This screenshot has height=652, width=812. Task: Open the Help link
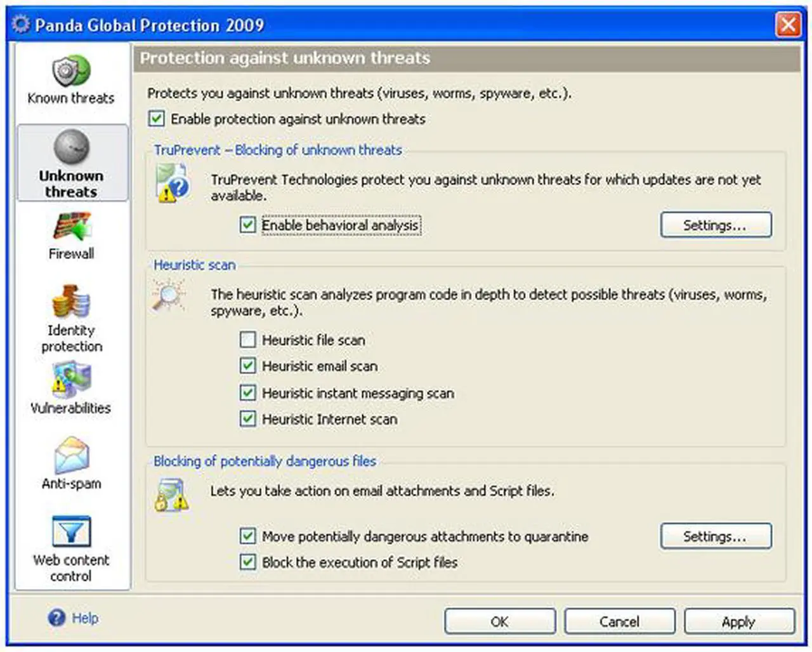coord(85,618)
